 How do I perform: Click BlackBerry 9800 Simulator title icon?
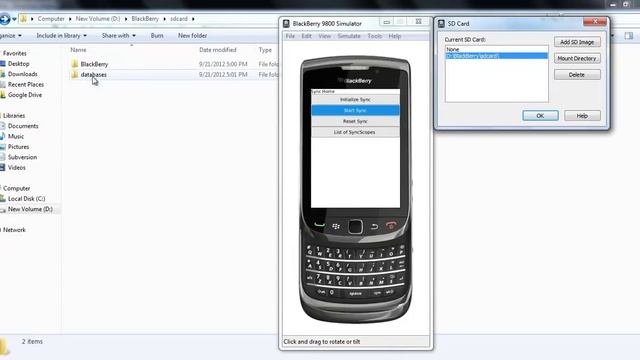[x=286, y=24]
